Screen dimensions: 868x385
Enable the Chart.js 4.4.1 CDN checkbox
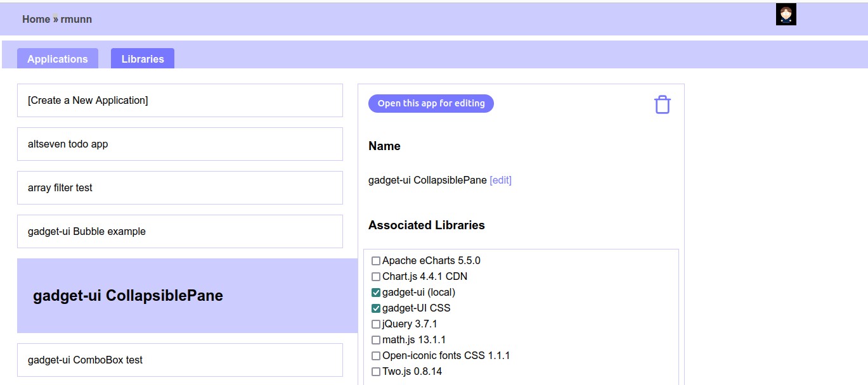(x=376, y=277)
